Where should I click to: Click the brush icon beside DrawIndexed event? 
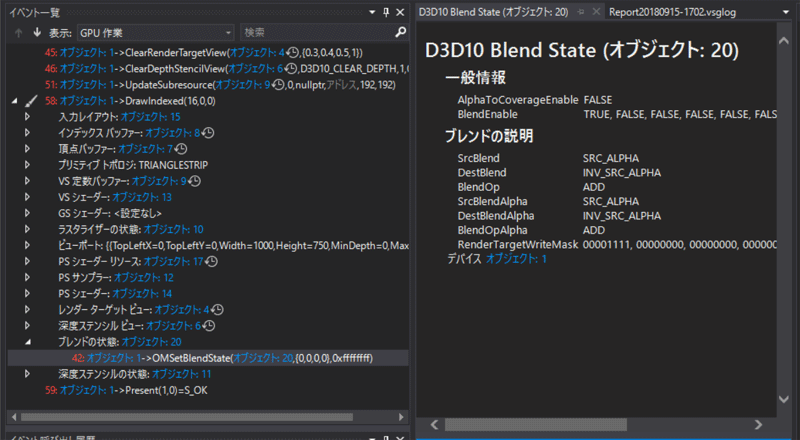[x=31, y=101]
